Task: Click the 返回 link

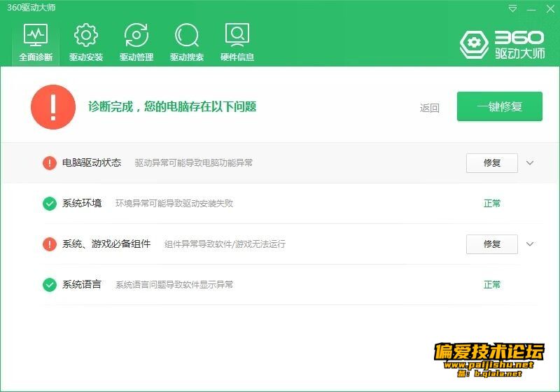Action: click(x=429, y=108)
